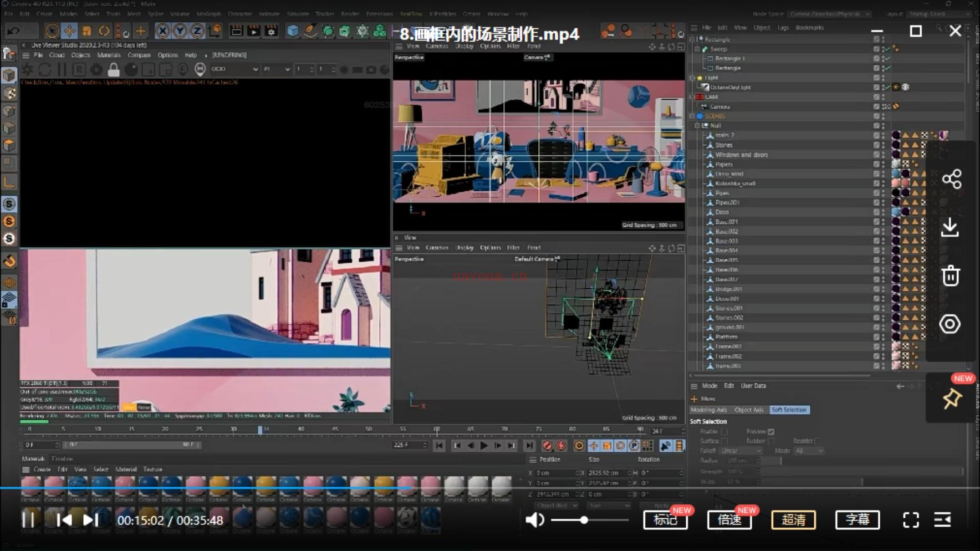Click the trash delete icon in side panel
The width and height of the screenshot is (980, 551).
click(x=951, y=275)
